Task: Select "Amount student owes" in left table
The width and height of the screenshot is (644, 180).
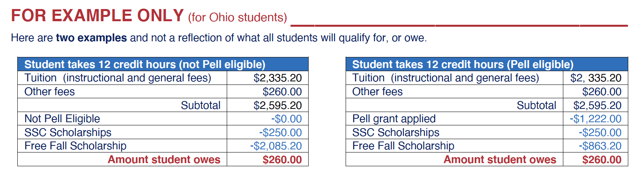Action: (x=164, y=160)
